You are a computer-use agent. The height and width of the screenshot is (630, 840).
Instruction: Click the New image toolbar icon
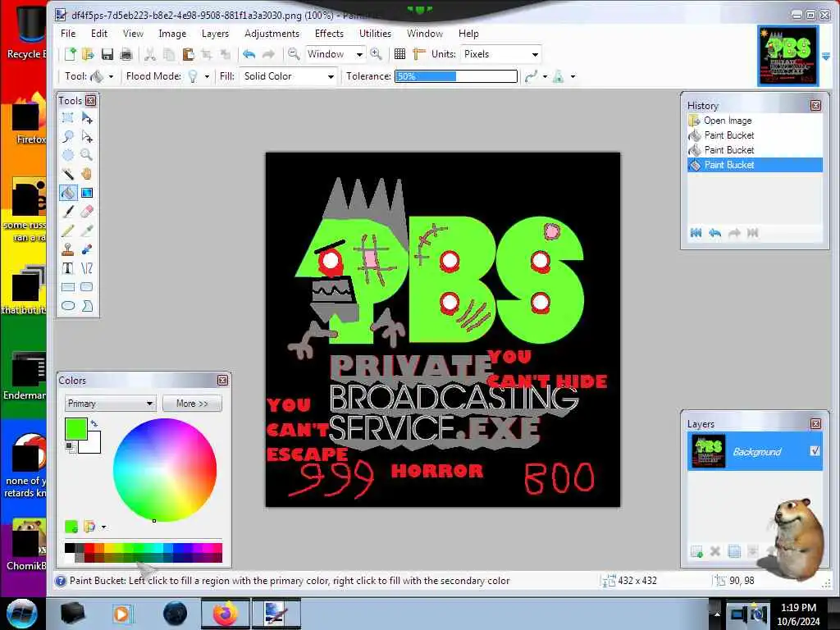(71, 54)
